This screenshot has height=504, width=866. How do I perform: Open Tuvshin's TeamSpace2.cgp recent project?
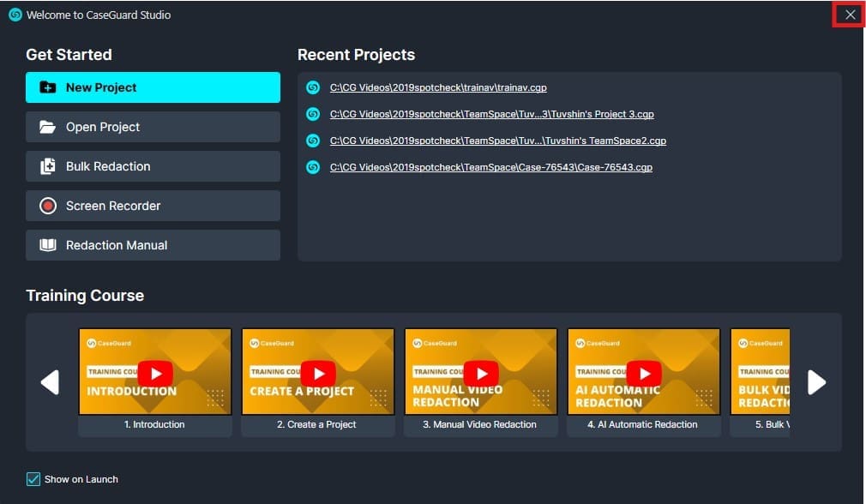tap(497, 141)
